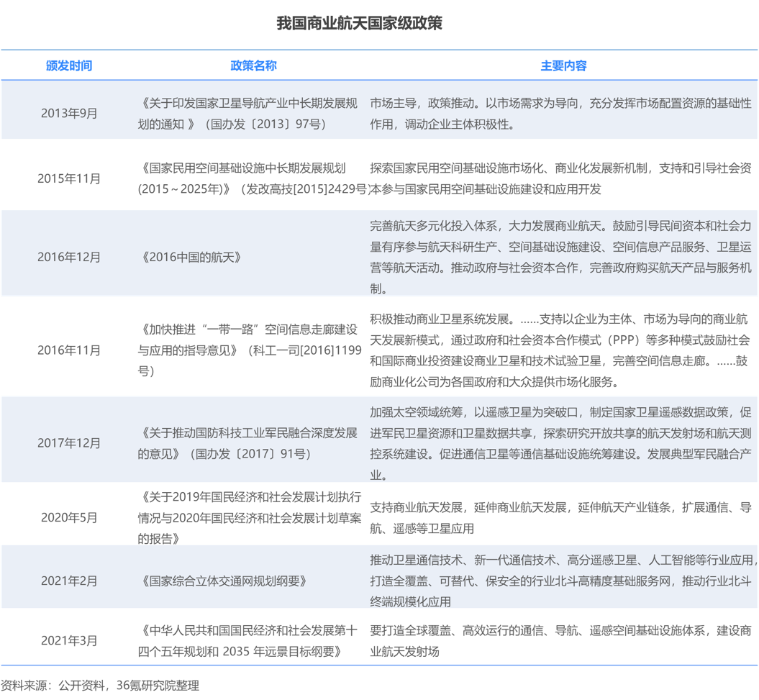Select the date cell 2016年11月

pyautogui.click(x=69, y=350)
